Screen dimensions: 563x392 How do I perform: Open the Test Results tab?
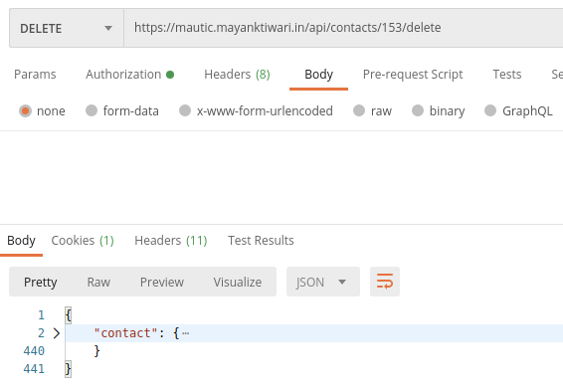point(261,241)
